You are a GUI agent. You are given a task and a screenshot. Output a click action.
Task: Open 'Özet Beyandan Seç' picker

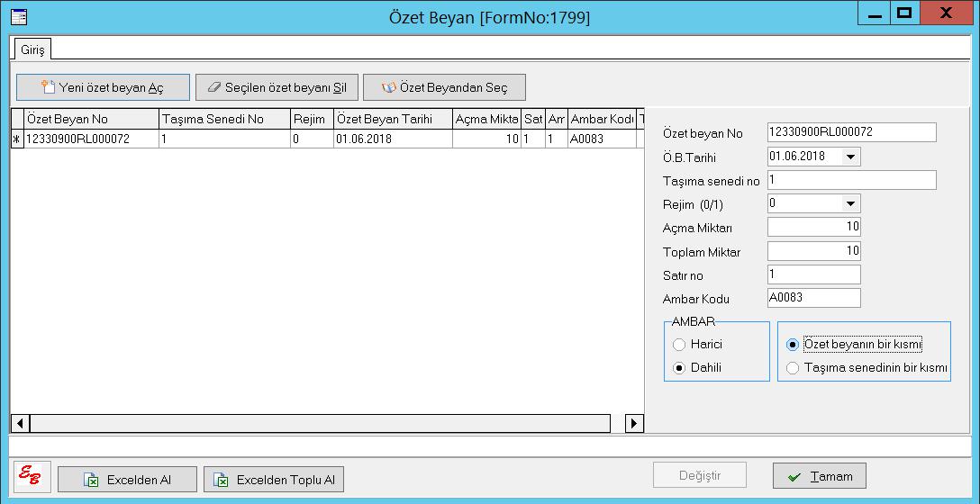coord(444,87)
